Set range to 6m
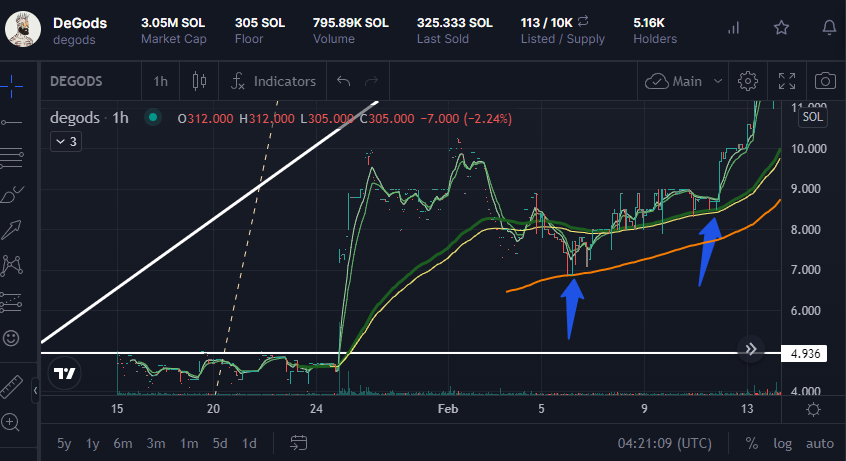The width and height of the screenshot is (846, 461). (x=123, y=444)
